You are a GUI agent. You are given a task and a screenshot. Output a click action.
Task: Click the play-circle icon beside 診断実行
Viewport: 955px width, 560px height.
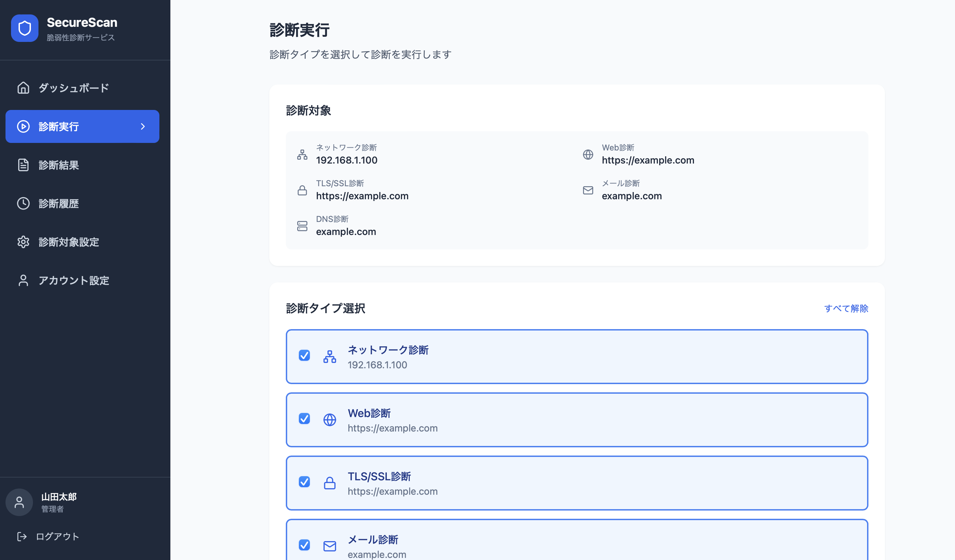point(23,126)
